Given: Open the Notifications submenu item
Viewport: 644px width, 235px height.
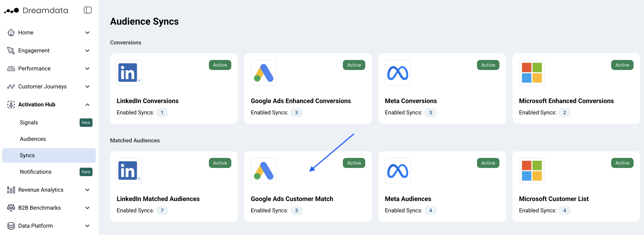Looking at the screenshot, I should coord(49,172).
